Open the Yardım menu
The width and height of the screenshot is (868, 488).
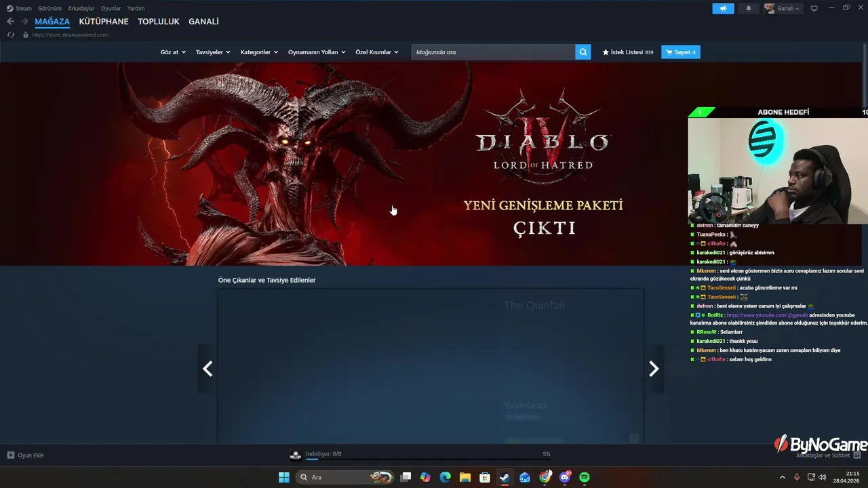(x=136, y=8)
